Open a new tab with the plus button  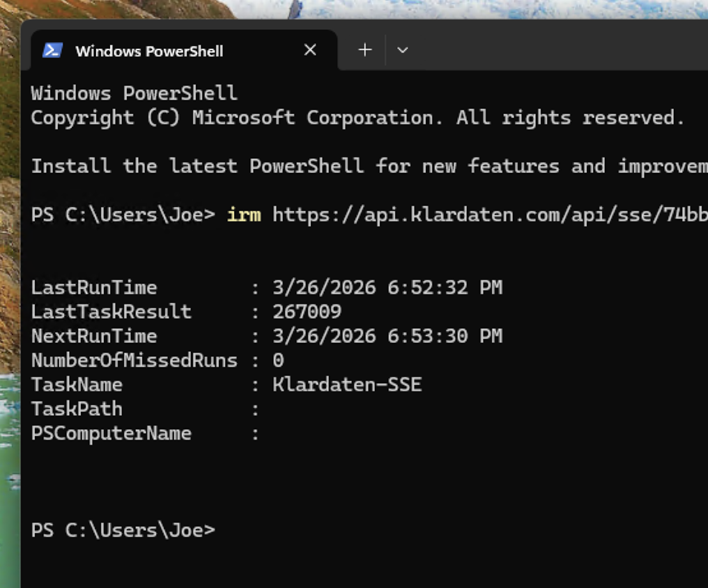(x=365, y=50)
